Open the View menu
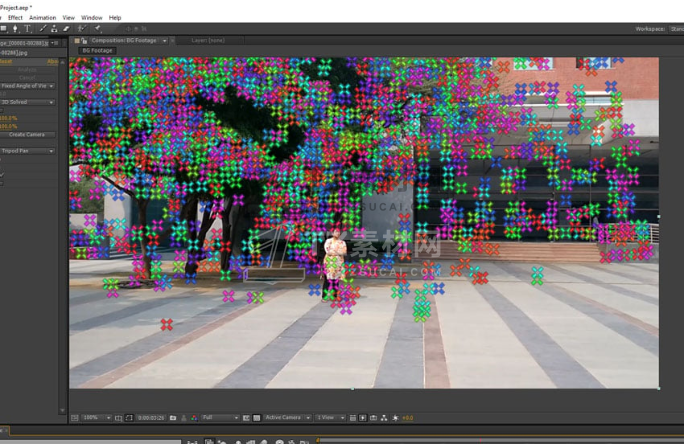685x444 pixels. pyautogui.click(x=69, y=18)
